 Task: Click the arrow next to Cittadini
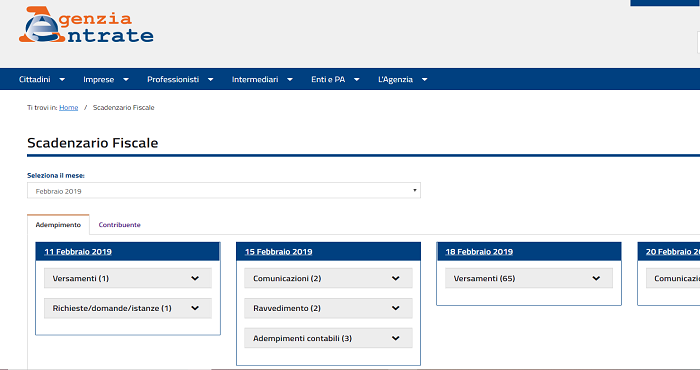pos(62,79)
